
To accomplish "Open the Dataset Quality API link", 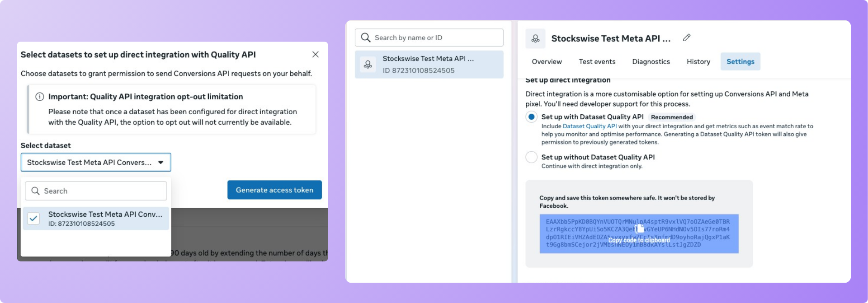I will tap(590, 126).
